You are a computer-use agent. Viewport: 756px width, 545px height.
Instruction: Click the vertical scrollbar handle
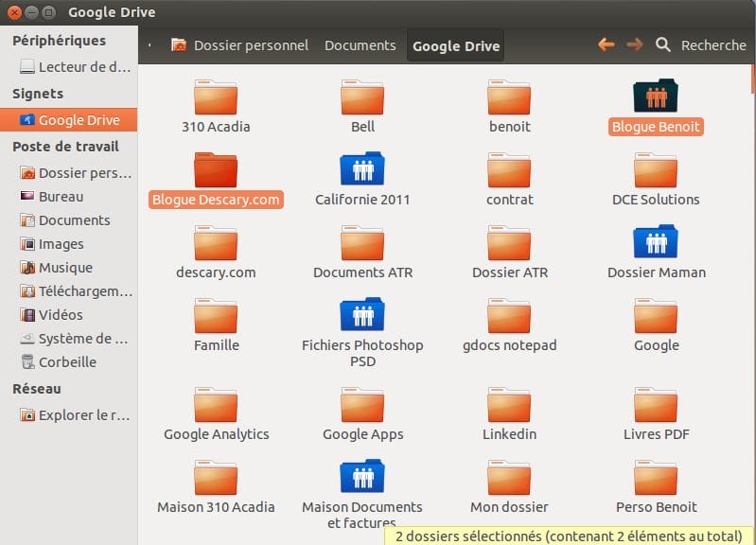[753, 79]
